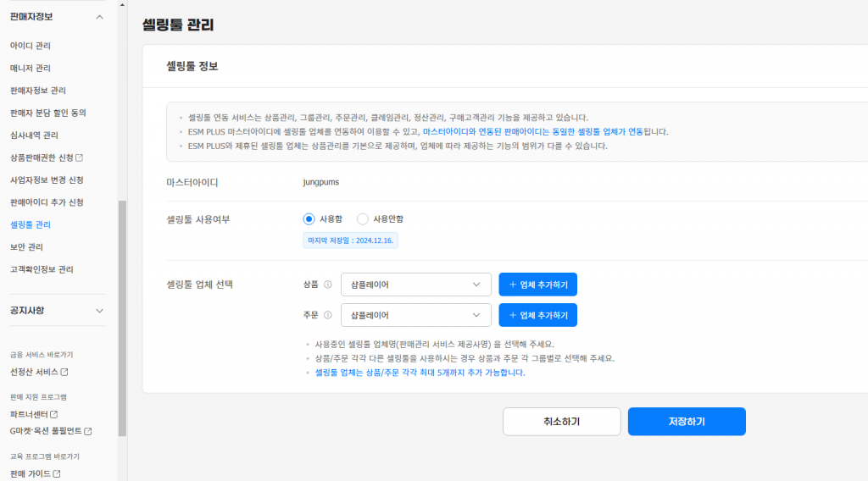The image size is (868, 481).
Task: Open 판매자 분담 할인 동의
Action: tap(48, 113)
